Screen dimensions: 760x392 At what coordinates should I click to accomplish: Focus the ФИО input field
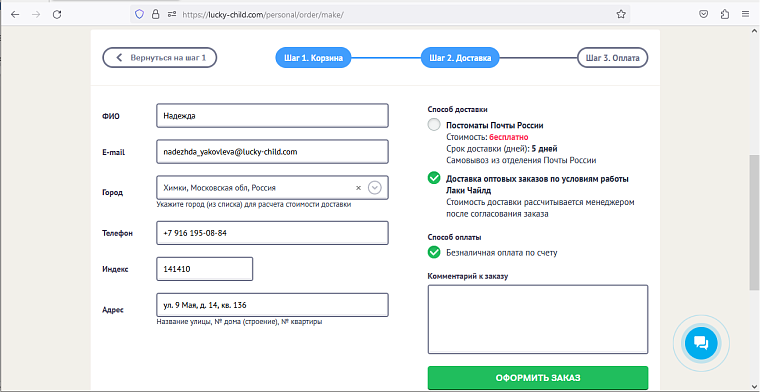pyautogui.click(x=272, y=116)
